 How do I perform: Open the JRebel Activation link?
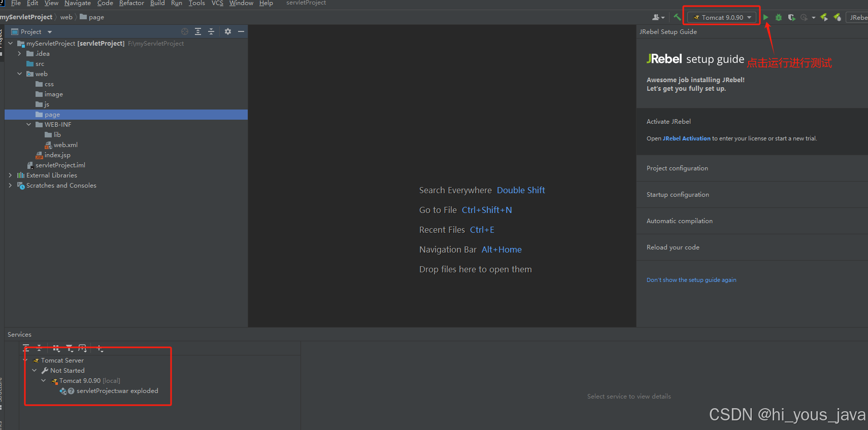(686, 138)
